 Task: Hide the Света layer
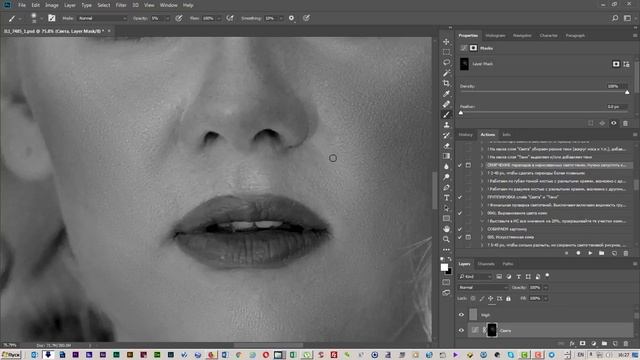coord(461,331)
